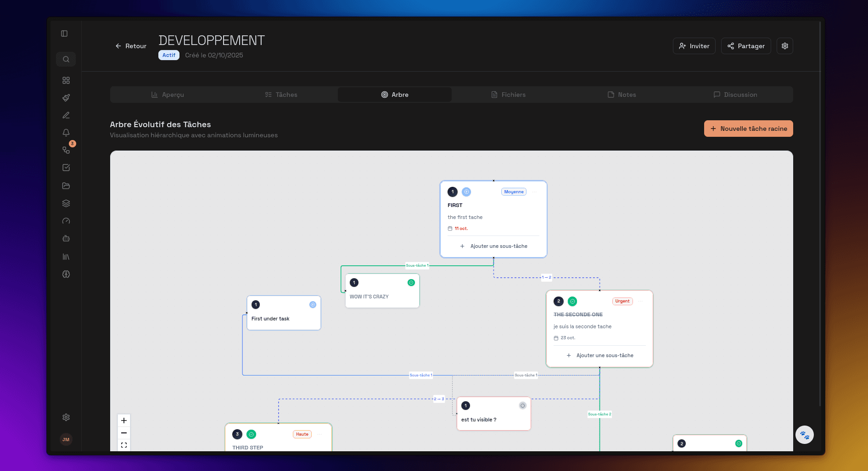This screenshot has width=868, height=471.
Task: Click the pencil edit icon in sidebar
Action: coord(66,115)
